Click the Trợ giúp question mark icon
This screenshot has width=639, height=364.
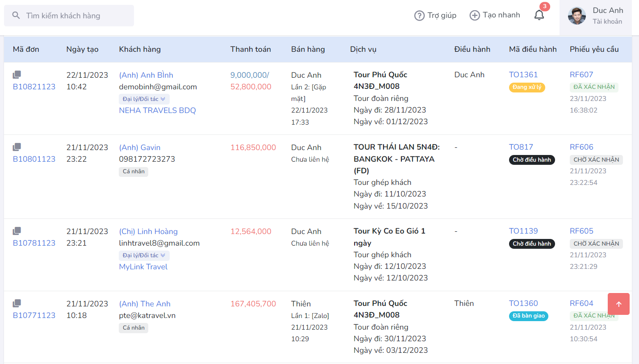(419, 16)
